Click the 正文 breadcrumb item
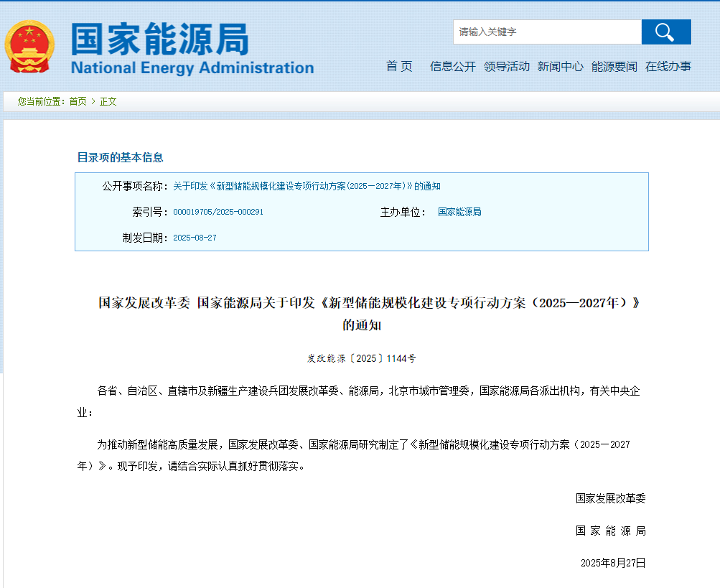Screen dimensions: 720x588 pyautogui.click(x=108, y=102)
